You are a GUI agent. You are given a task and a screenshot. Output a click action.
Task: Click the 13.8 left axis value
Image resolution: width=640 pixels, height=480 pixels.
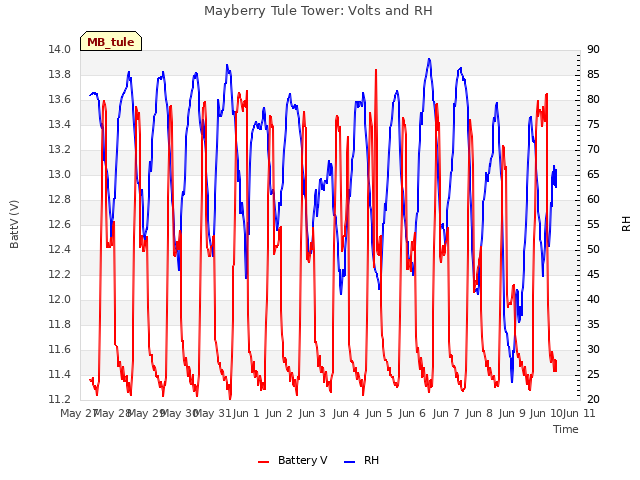click(60, 75)
